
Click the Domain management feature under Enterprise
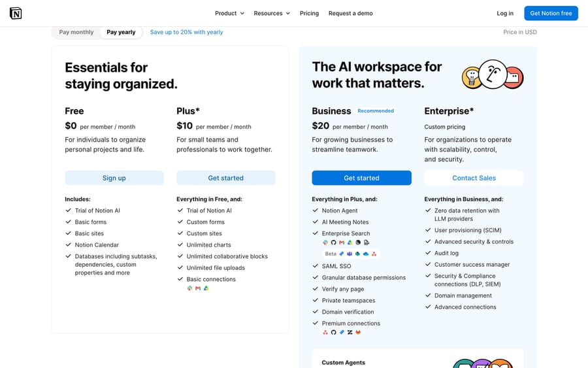coord(463,295)
